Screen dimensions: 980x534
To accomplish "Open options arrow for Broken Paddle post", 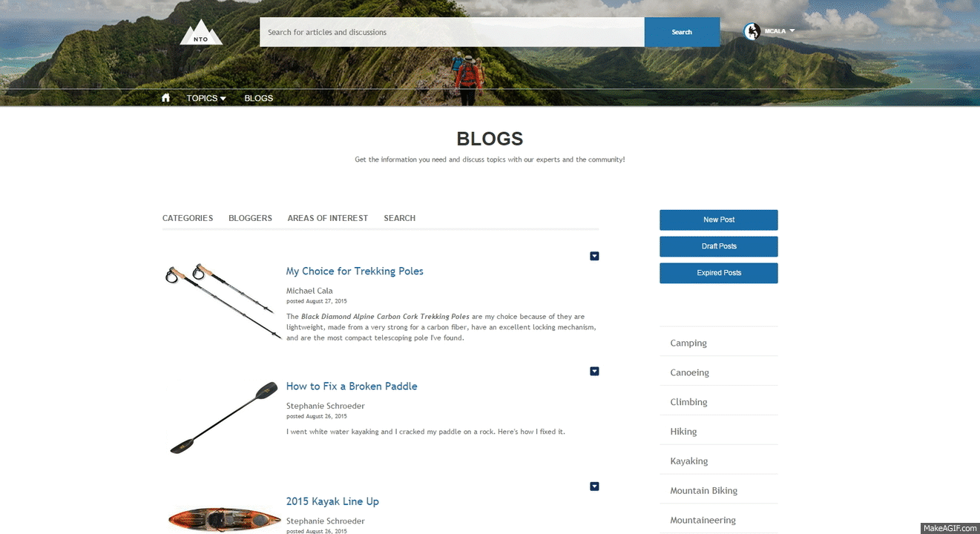I will [594, 371].
